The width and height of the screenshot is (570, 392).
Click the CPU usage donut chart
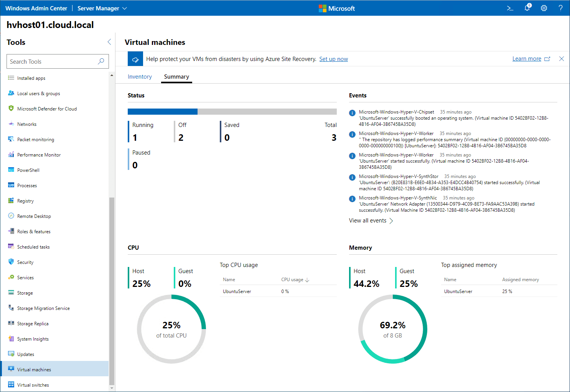click(x=171, y=329)
